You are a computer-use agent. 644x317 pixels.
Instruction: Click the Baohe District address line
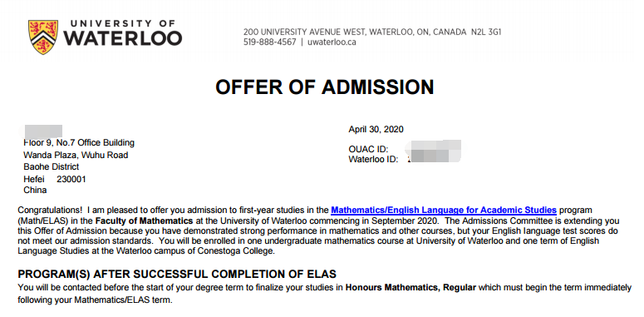coord(52,166)
